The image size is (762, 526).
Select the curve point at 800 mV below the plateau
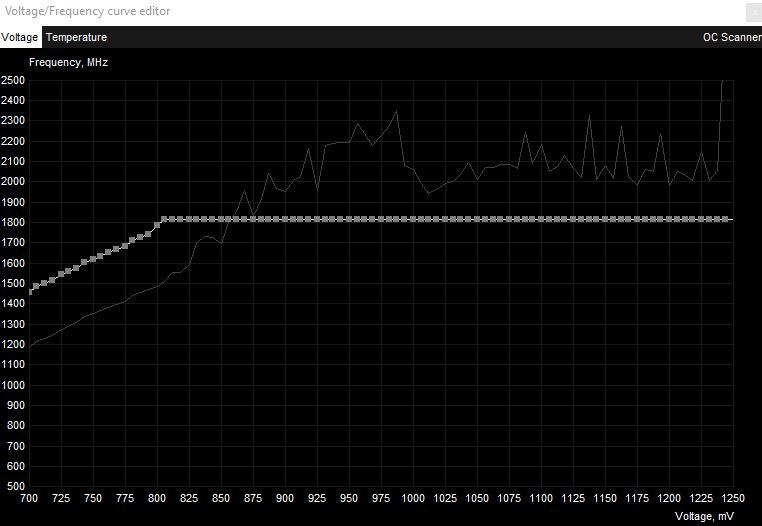click(x=157, y=225)
